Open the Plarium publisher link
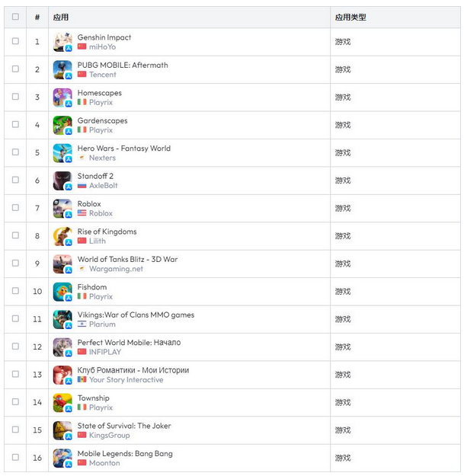The height and width of the screenshot is (476, 464). [x=102, y=324]
